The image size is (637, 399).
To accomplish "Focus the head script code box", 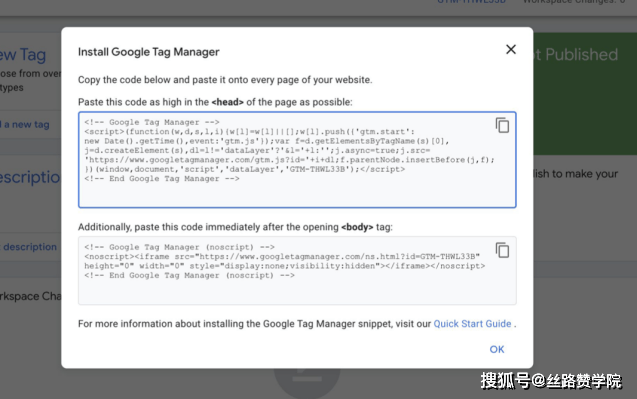I will coord(297,160).
